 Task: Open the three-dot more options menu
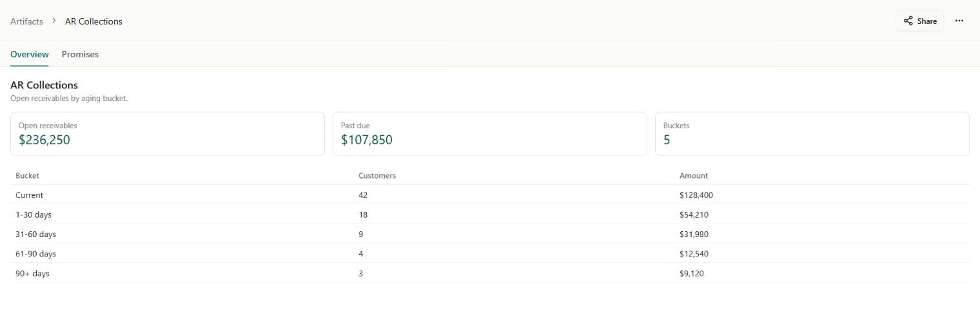coord(959,21)
